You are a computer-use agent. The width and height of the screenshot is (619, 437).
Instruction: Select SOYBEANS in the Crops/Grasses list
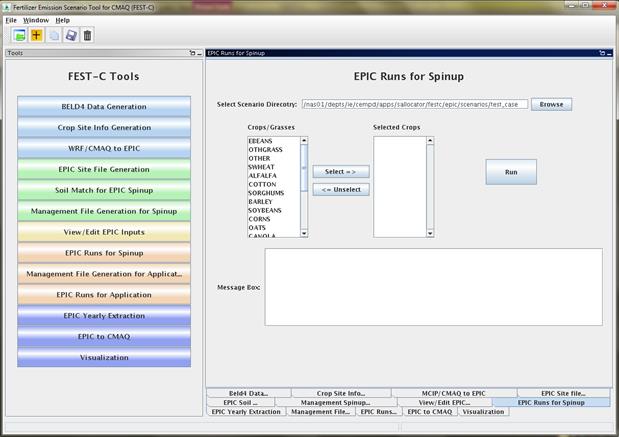[x=265, y=210]
